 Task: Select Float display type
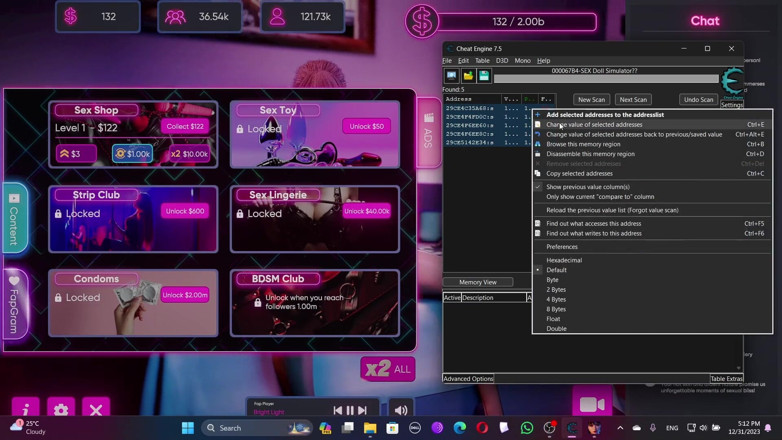pyautogui.click(x=652, y=319)
